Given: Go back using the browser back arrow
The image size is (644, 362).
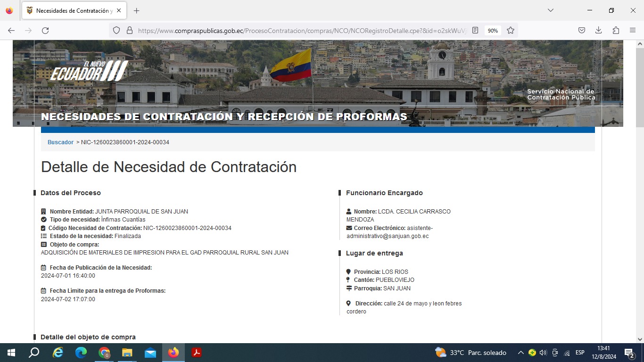Looking at the screenshot, I should coord(11,30).
